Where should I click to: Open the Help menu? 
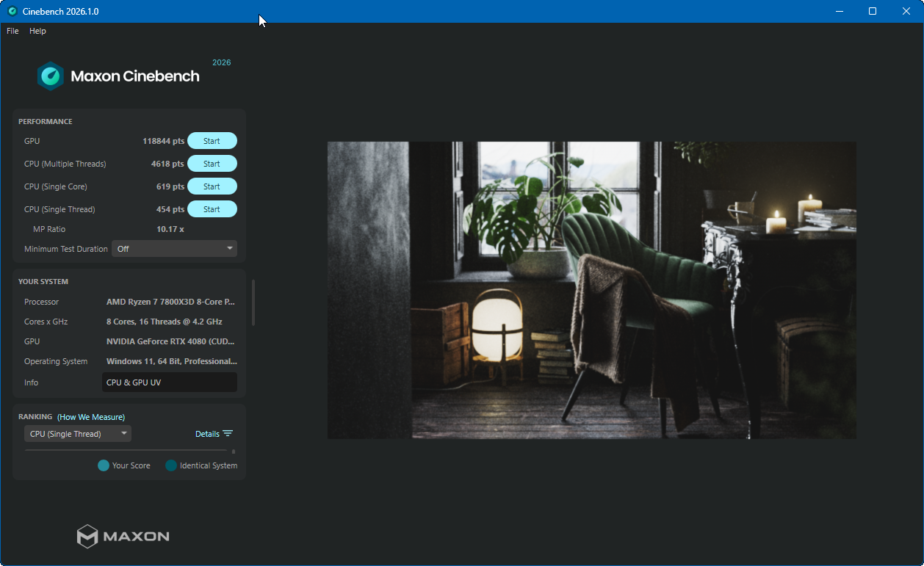click(37, 31)
